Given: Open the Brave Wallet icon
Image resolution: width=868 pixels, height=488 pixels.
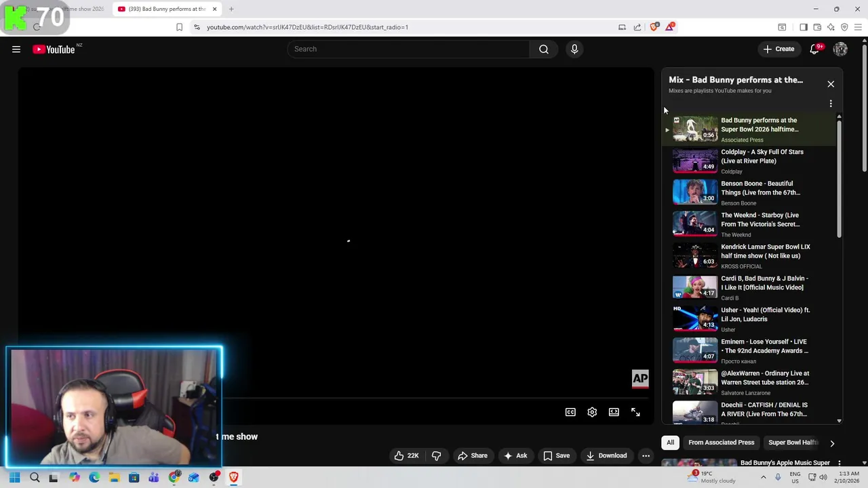Looking at the screenshot, I should pyautogui.click(x=817, y=27).
